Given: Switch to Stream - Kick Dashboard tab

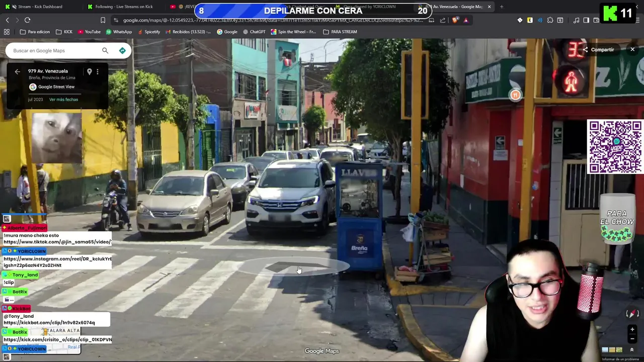Looking at the screenshot, I should 40,7.
